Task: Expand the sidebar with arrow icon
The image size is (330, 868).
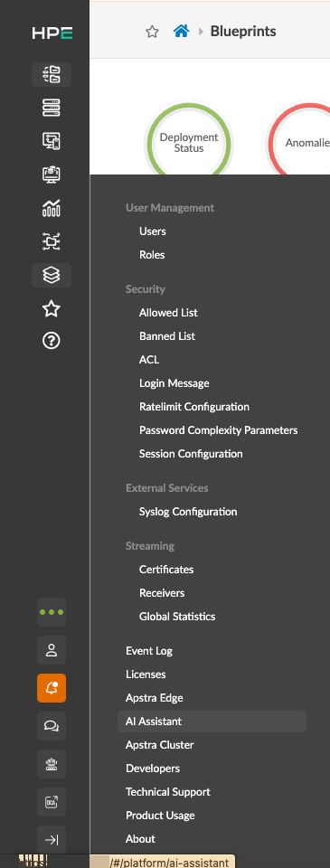Action: pyautogui.click(x=52, y=840)
